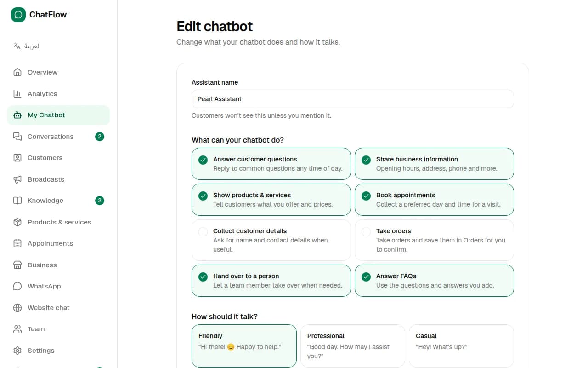Viewport: 588px width, 368px height.
Task: Open the Customers section
Action: pos(58,158)
